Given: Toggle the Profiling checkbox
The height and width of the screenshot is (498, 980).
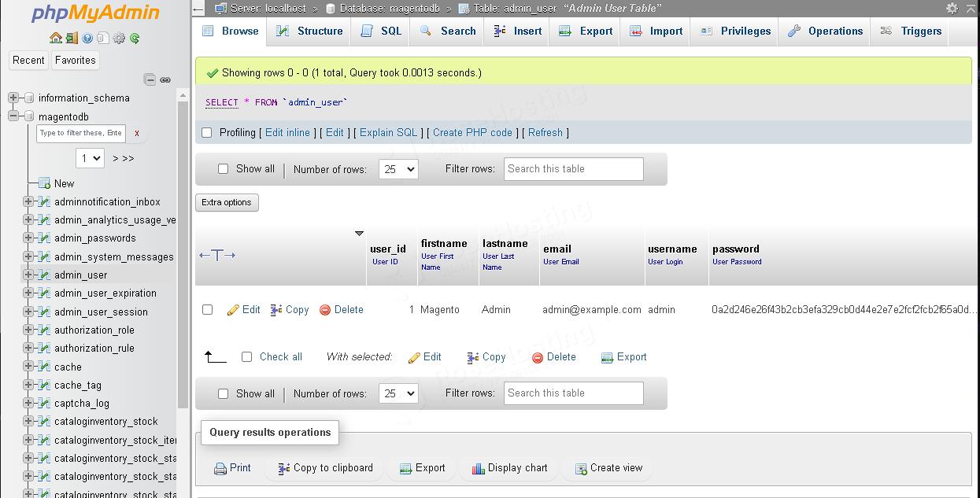Looking at the screenshot, I should pos(206,132).
